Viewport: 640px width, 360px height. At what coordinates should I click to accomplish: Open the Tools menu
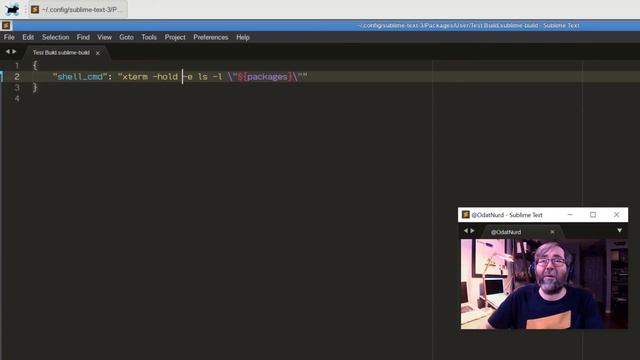tap(149, 37)
